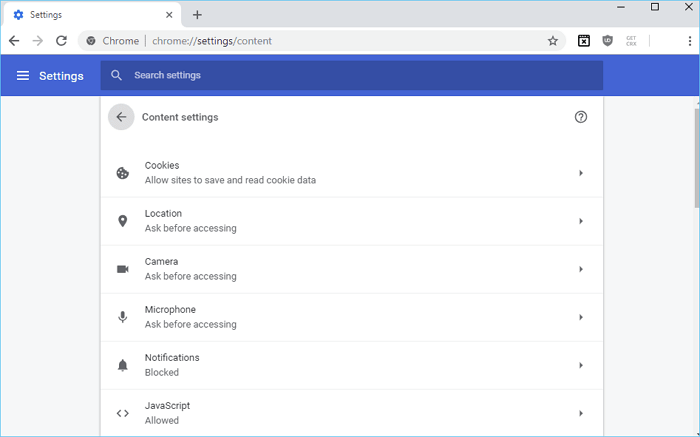Screen dimensions: 700x437
Task: Open Cookies settings title
Action: click(162, 165)
